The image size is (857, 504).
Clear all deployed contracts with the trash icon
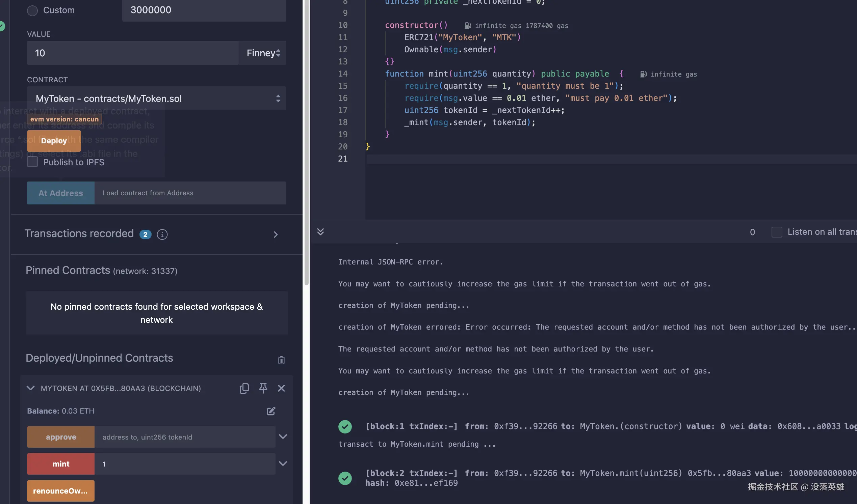click(281, 360)
